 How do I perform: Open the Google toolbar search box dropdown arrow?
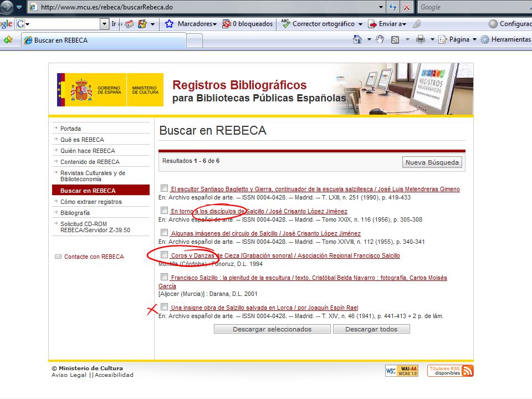[x=104, y=24]
